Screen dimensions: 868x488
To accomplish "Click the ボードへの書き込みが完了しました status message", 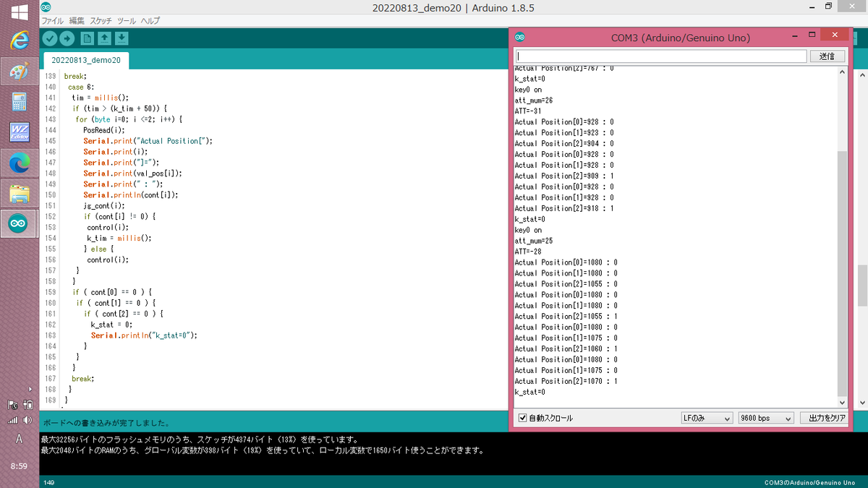I will 106,422.
